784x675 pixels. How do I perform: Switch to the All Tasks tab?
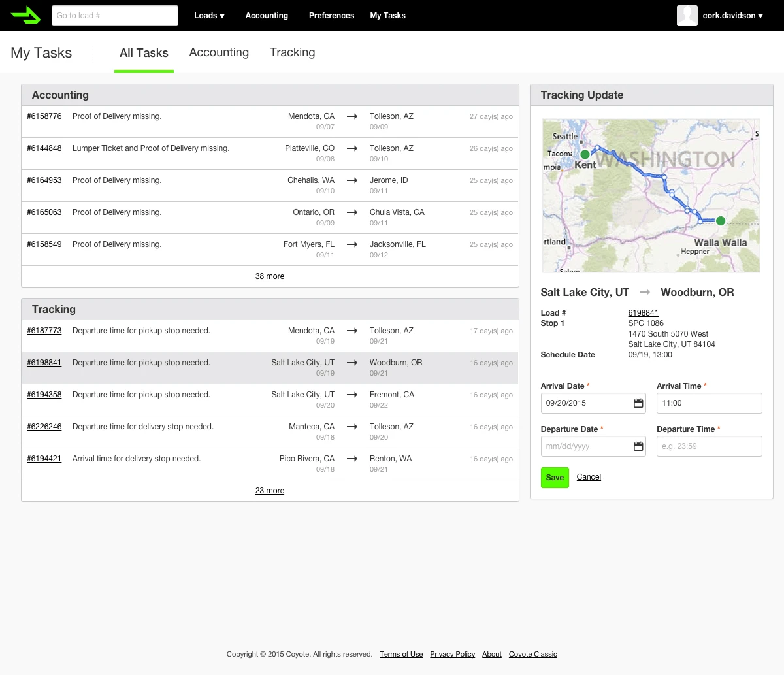tap(144, 53)
